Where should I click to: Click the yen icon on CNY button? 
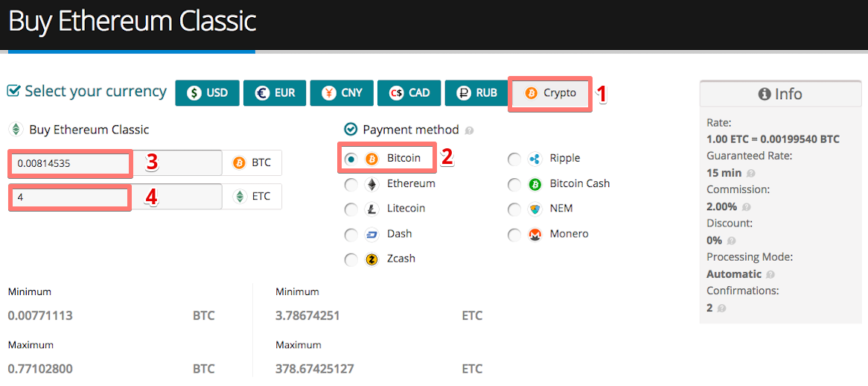328,93
